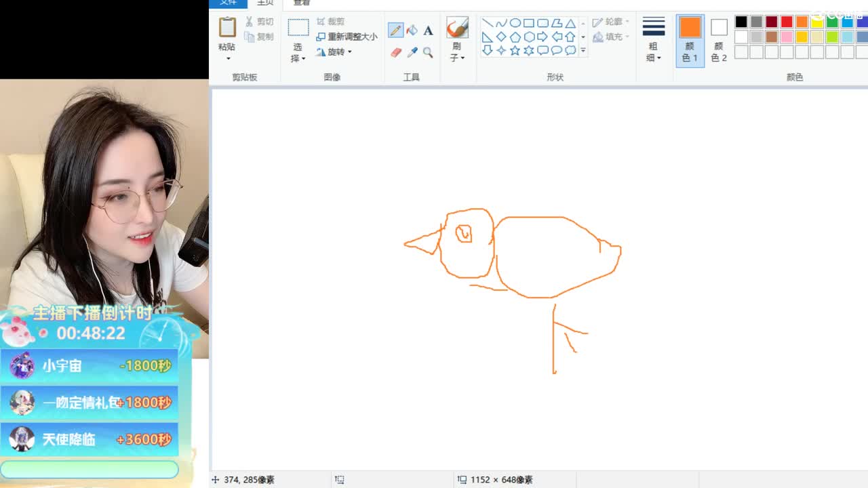Open the File (文件) menu
This screenshot has width=868, height=488.
[229, 3]
